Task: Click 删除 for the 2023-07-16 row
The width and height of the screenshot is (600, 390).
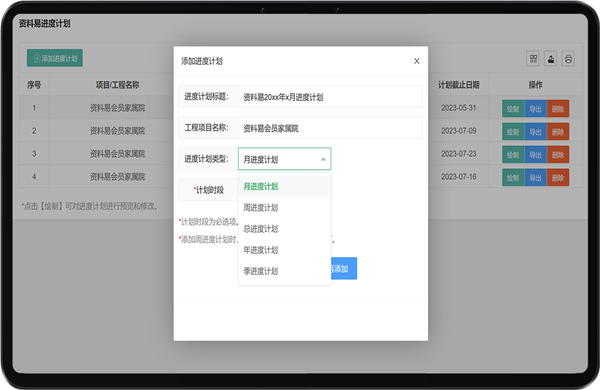Action: [558, 178]
